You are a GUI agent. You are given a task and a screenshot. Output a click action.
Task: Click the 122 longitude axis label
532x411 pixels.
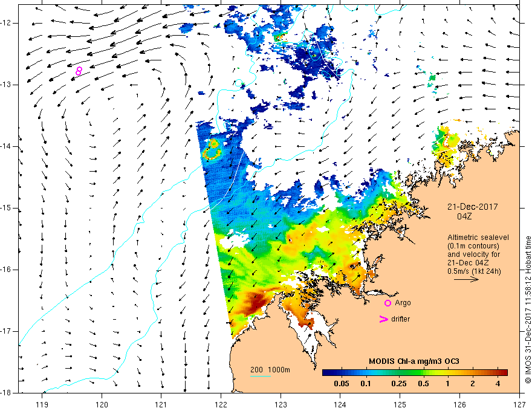click(221, 404)
